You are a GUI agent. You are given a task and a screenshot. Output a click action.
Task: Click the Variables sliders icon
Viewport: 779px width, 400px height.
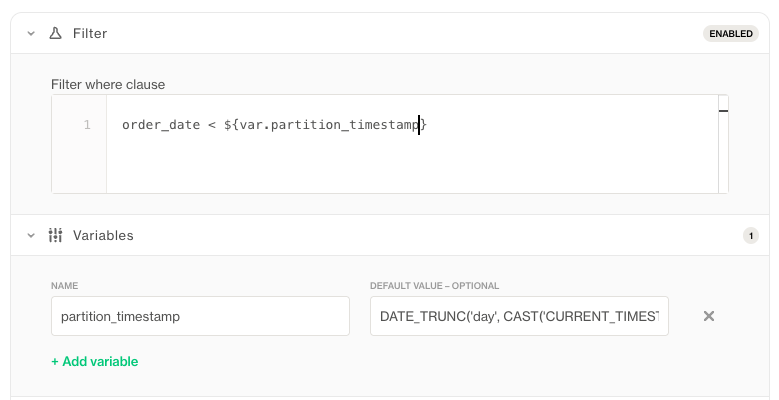(x=56, y=236)
